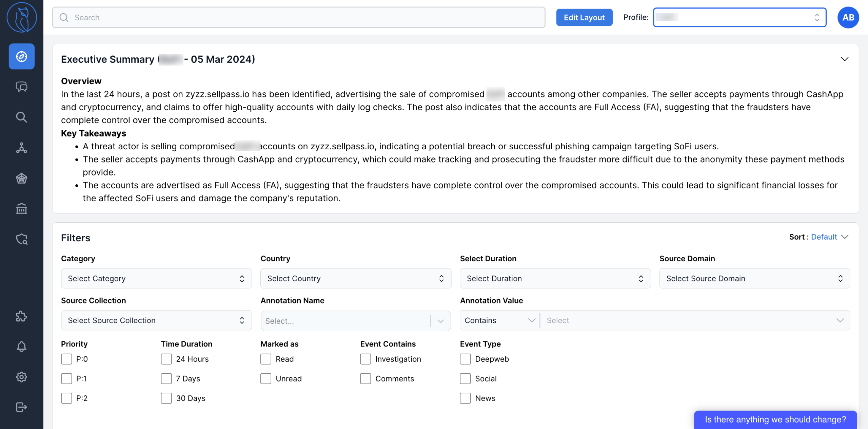Open the puzzle piece integrations icon
868x429 pixels.
pos(21,316)
